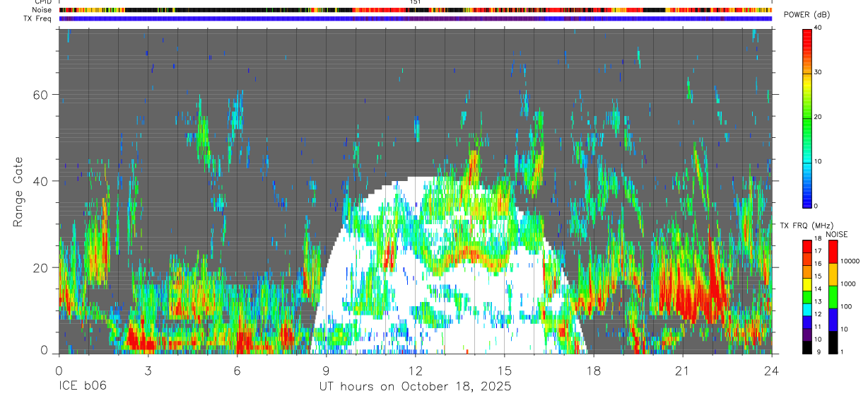Click range gate tick label 20 on y-axis
The width and height of the screenshot is (868, 401).
click(x=42, y=267)
